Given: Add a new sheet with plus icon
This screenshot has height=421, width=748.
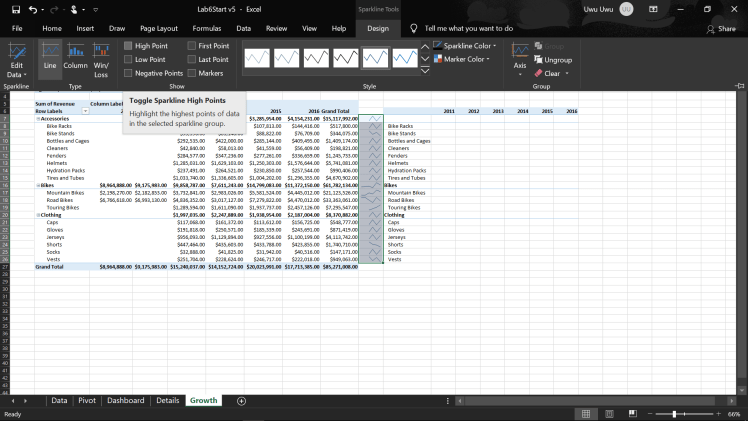Looking at the screenshot, I should (241, 400).
